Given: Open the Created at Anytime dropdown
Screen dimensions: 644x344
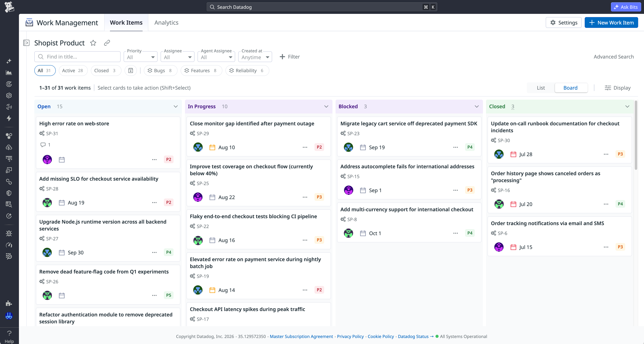Looking at the screenshot, I should pyautogui.click(x=255, y=57).
